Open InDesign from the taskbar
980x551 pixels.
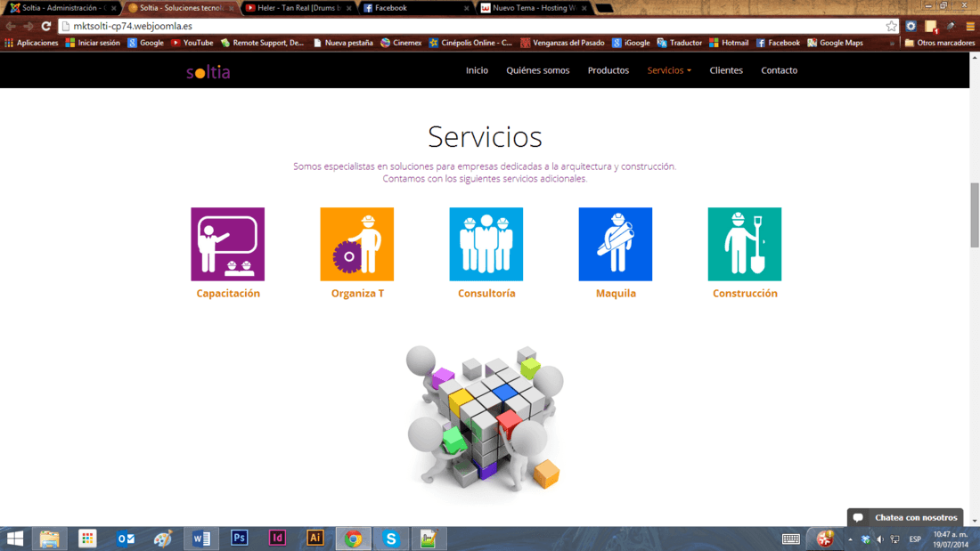point(277,538)
